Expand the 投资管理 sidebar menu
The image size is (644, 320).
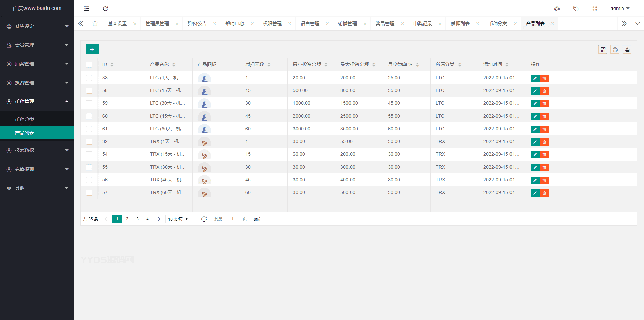click(x=37, y=83)
